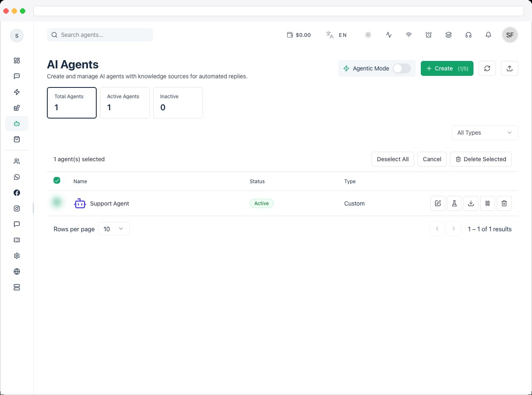Image resolution: width=532 pixels, height=395 pixels.
Task: Test Support Agent with flask icon
Action: pyautogui.click(x=454, y=203)
